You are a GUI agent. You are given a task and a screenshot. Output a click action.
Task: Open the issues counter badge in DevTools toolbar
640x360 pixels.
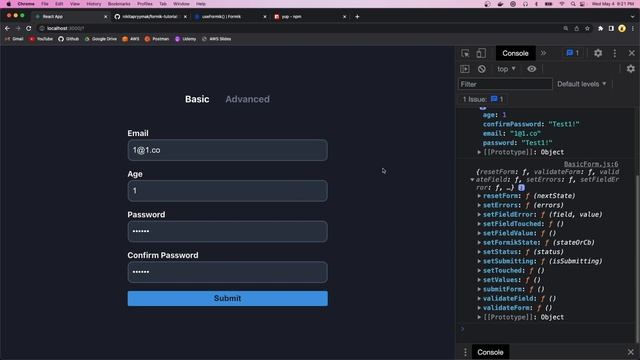pos(572,53)
